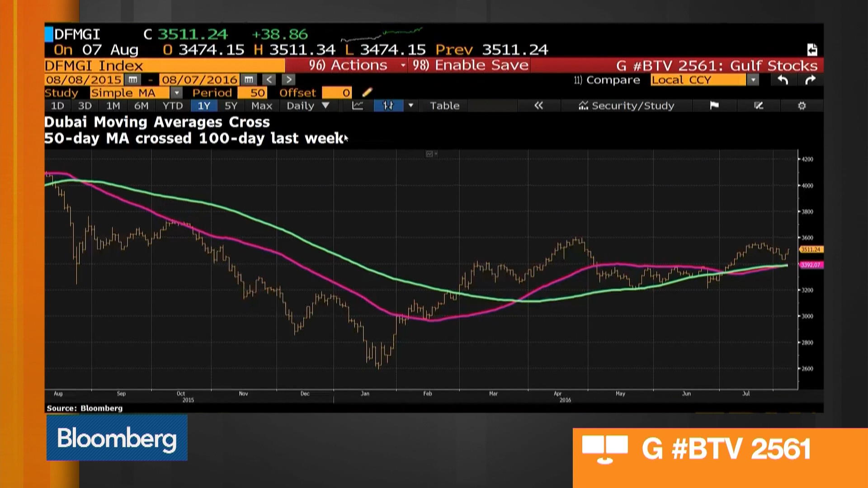Click the redo arrow icon

(811, 80)
